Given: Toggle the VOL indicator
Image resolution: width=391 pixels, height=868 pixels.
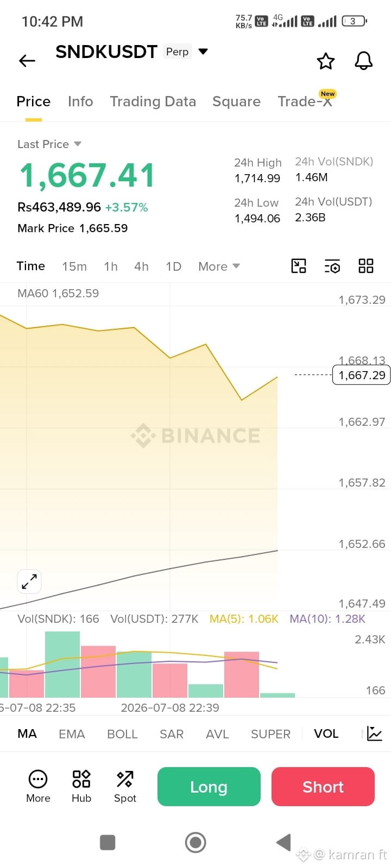Looking at the screenshot, I should pos(326,733).
